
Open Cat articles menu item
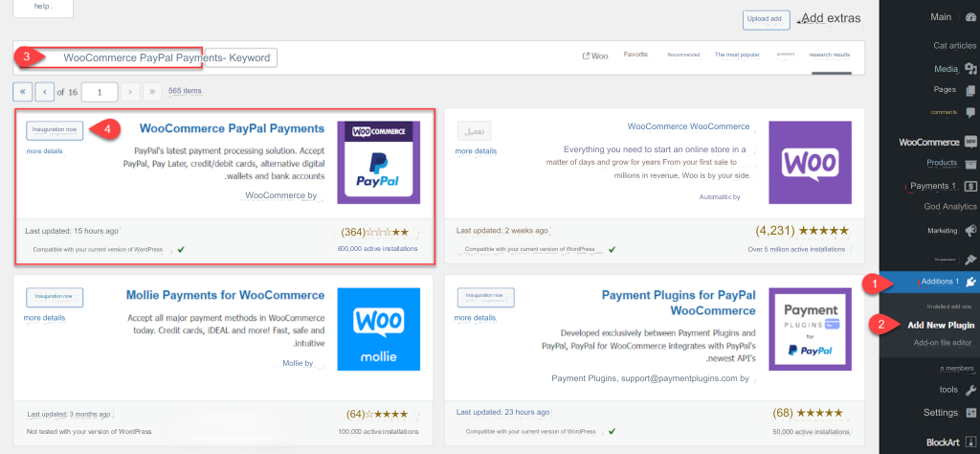tap(954, 45)
